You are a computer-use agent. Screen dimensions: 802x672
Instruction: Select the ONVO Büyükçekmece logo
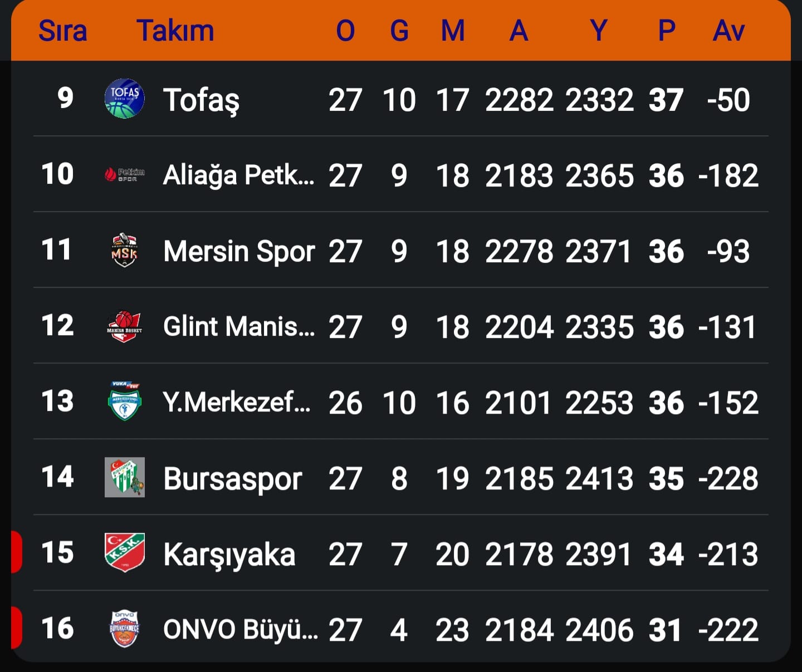point(125,629)
